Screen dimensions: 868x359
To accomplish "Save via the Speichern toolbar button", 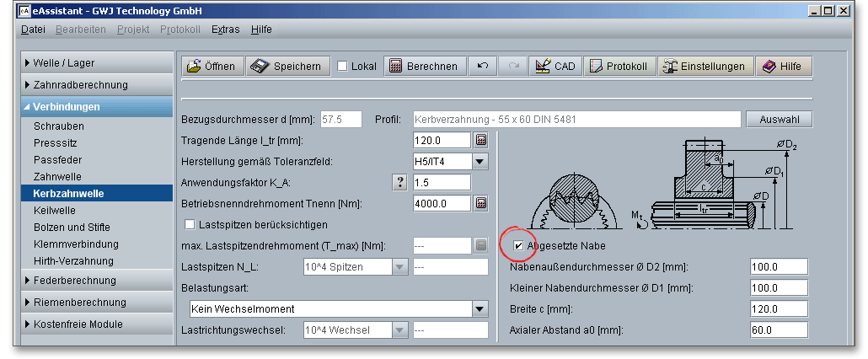I will (287, 67).
